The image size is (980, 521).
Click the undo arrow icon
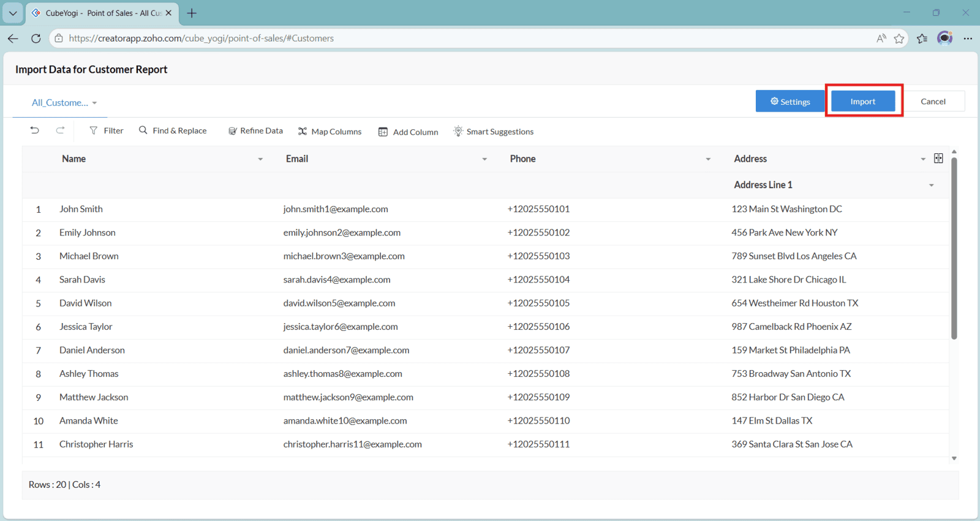click(x=35, y=131)
